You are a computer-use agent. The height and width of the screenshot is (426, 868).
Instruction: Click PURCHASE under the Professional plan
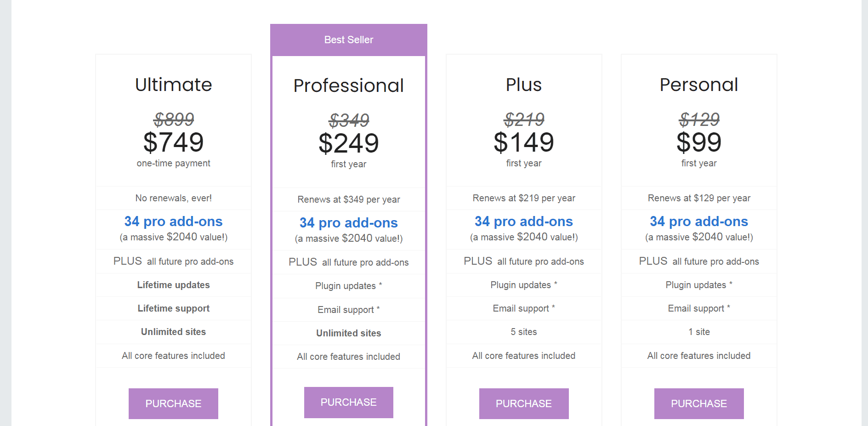tap(348, 402)
